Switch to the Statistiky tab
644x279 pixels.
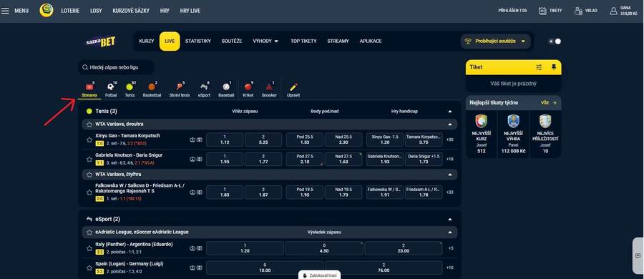pos(198,41)
